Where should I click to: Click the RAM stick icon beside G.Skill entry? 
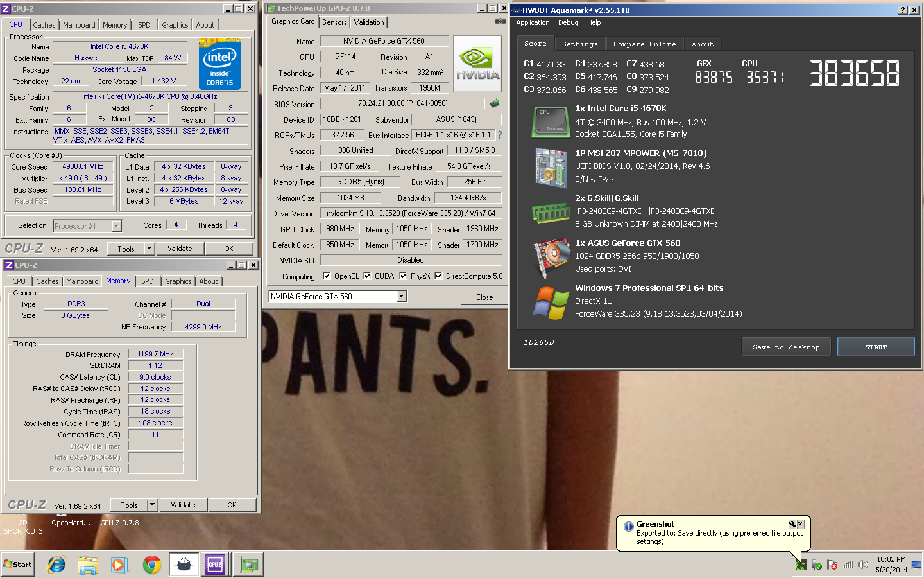(x=551, y=212)
